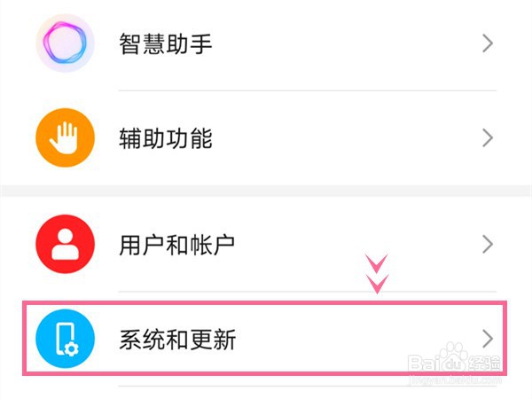This screenshot has width=532, height=399.
Task: Tap the blue phone-gear 系统和更新 icon
Action: point(65,339)
